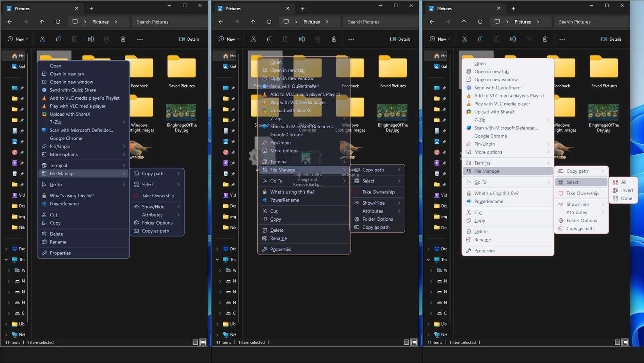This screenshot has width=644, height=363.
Task: Select Take Ownership from the context menu
Action: click(157, 195)
